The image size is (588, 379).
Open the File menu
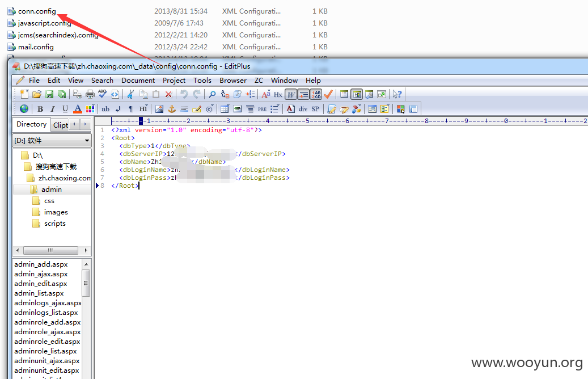pyautogui.click(x=34, y=81)
